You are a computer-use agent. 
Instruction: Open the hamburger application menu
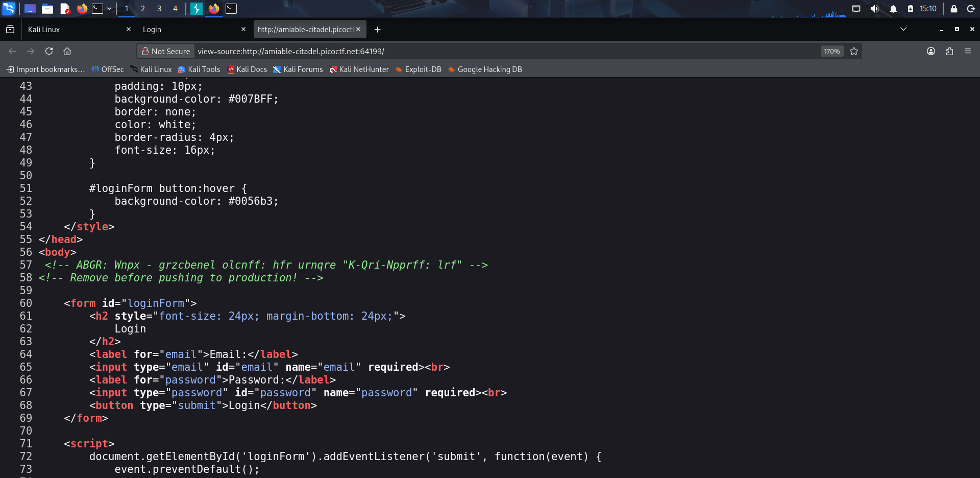tap(968, 51)
